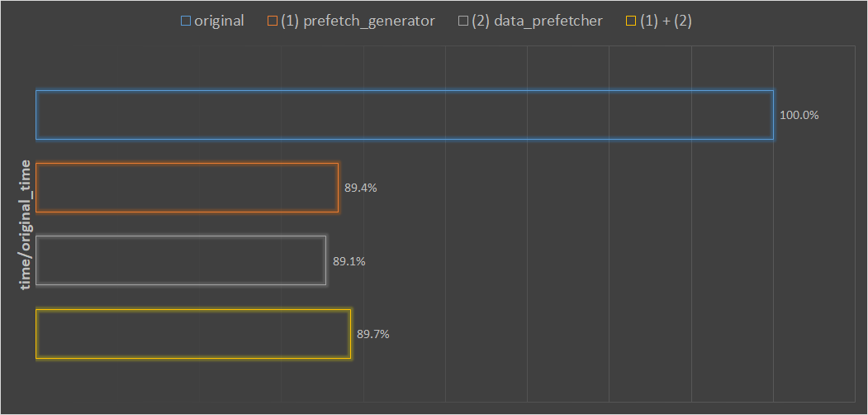The height and width of the screenshot is (415, 868).
Task: Click the 89.7% data label
Action: (373, 335)
